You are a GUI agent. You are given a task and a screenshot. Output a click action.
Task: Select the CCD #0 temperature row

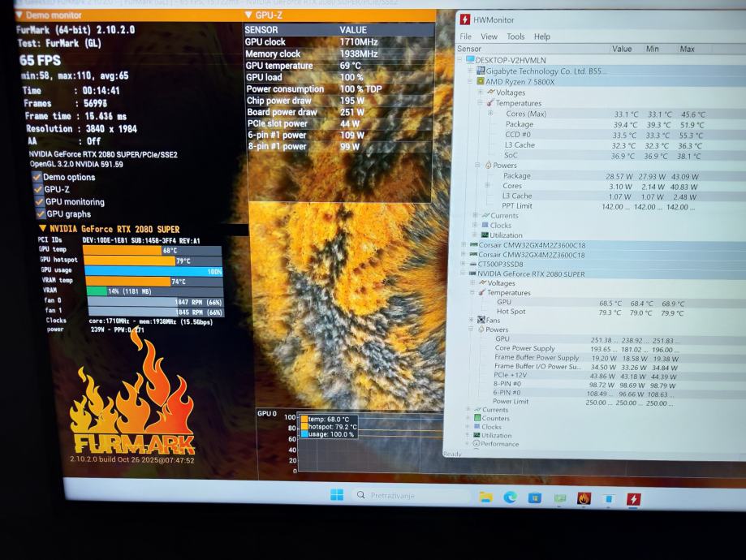(604, 135)
